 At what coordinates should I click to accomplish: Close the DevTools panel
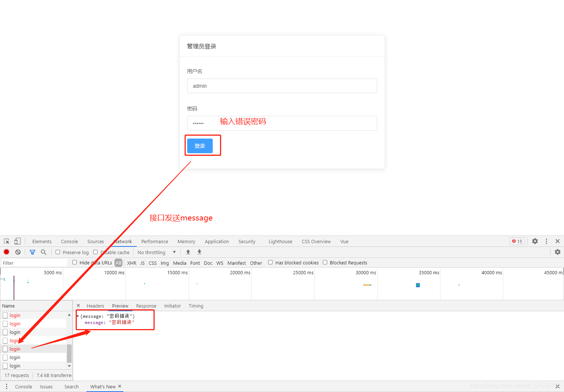(x=557, y=241)
